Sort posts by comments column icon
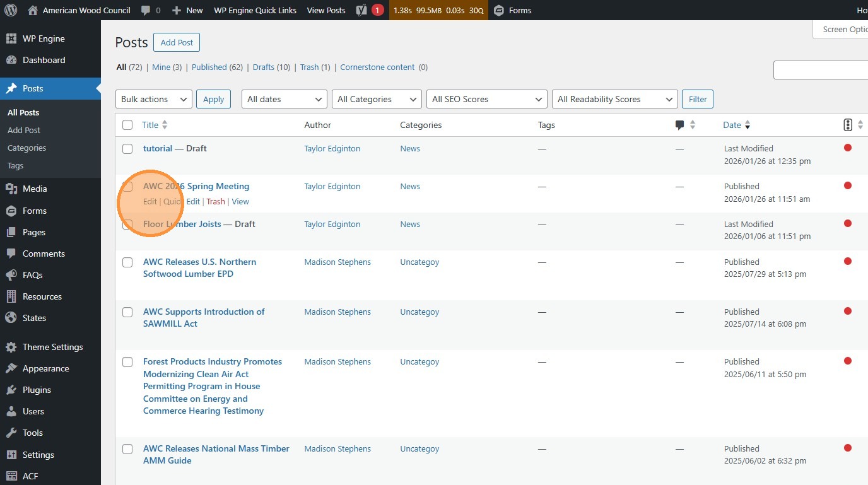868x485 pixels. [x=679, y=125]
